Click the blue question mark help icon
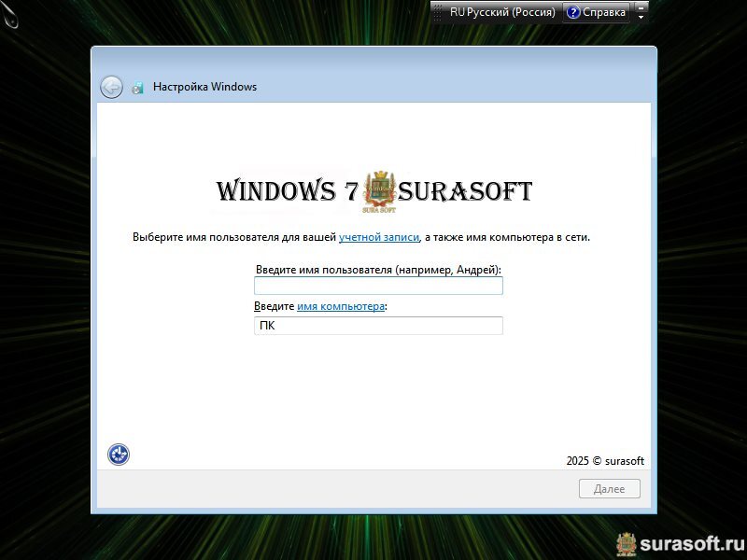747x560 pixels. tap(573, 12)
